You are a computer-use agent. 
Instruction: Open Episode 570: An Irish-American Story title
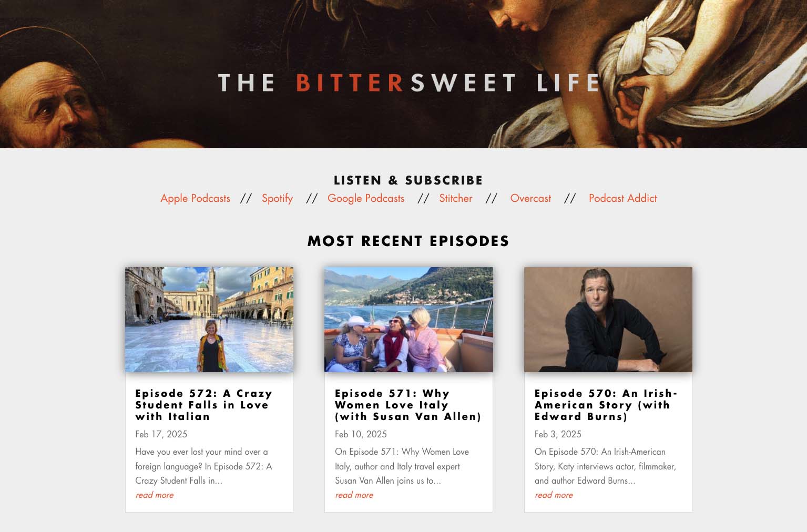(x=606, y=405)
